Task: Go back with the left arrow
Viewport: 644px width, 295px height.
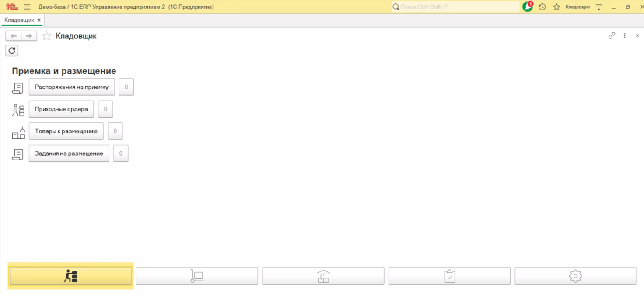Action: pos(14,36)
